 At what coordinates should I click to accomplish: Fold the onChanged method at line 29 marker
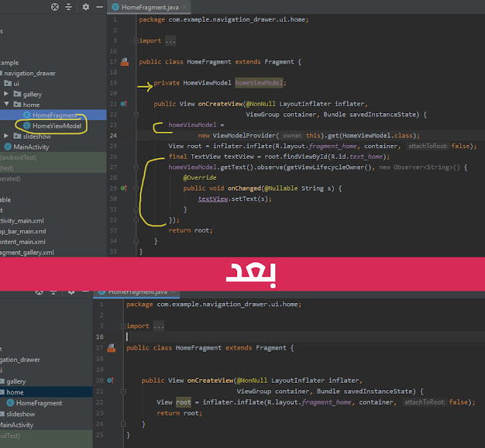(136, 188)
